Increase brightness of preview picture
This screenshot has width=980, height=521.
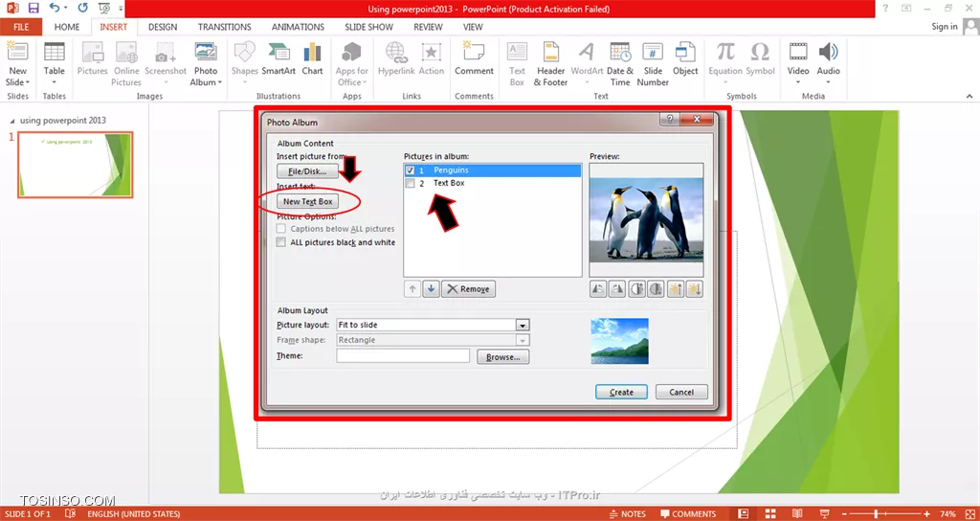[x=676, y=289]
